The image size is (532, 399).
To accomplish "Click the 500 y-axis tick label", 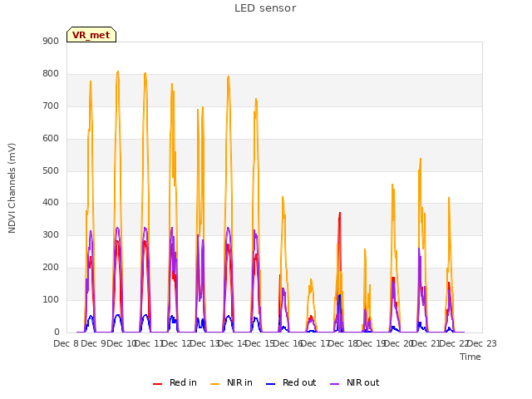I will pyautogui.click(x=51, y=170).
